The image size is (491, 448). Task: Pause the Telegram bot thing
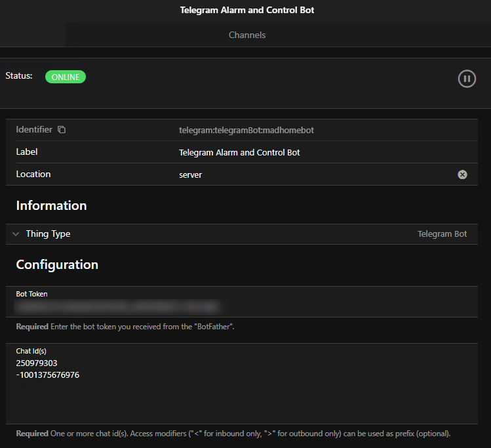(467, 79)
